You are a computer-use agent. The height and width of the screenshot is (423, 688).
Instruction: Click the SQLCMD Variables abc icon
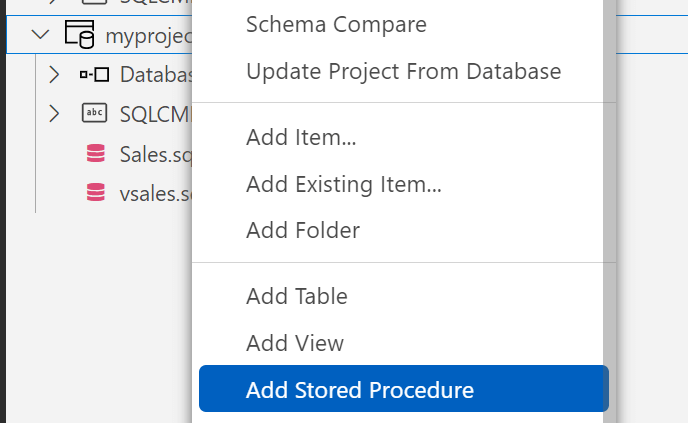(94, 113)
